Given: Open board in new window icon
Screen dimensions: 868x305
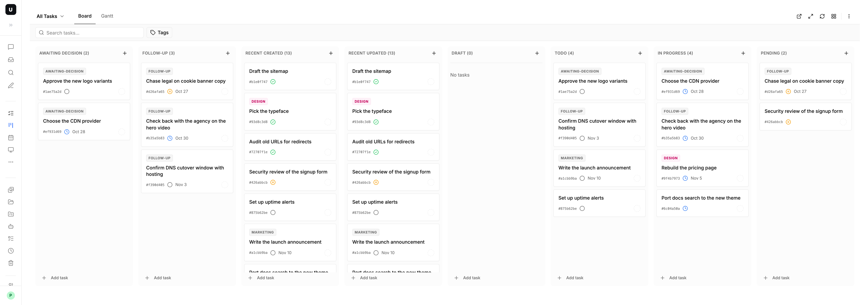Looking at the screenshot, I should [x=799, y=16].
